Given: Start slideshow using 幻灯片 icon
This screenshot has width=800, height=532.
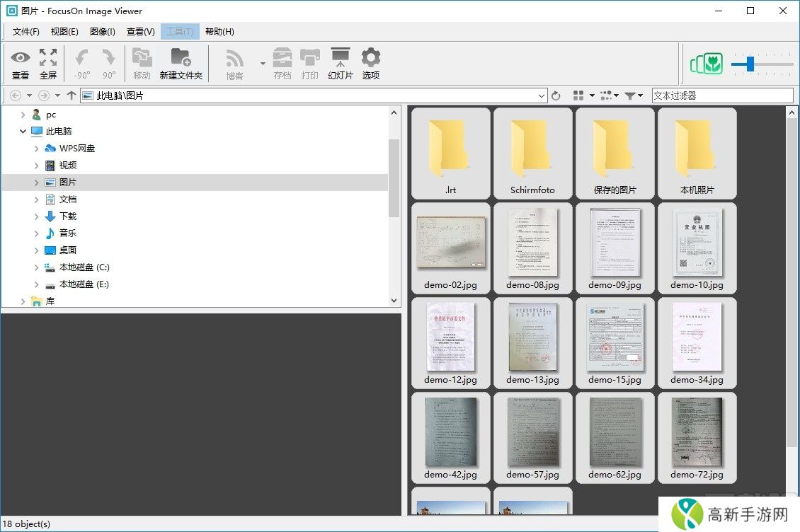Looking at the screenshot, I should [340, 58].
